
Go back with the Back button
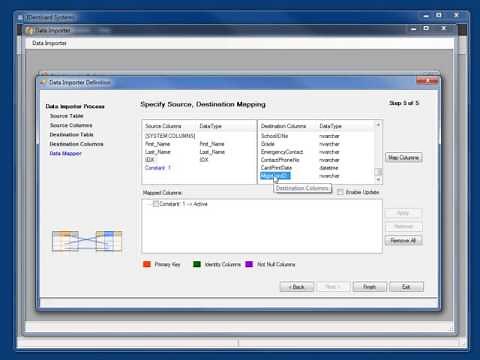pyautogui.click(x=297, y=287)
